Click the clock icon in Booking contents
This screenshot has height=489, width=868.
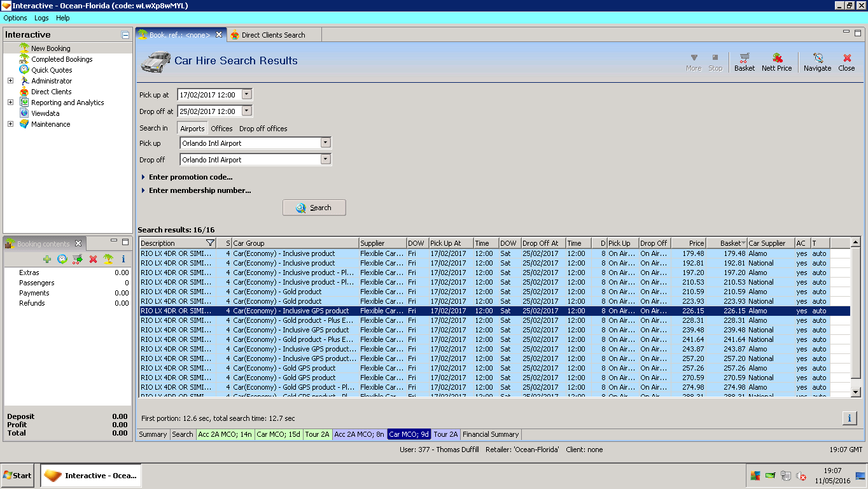point(62,259)
